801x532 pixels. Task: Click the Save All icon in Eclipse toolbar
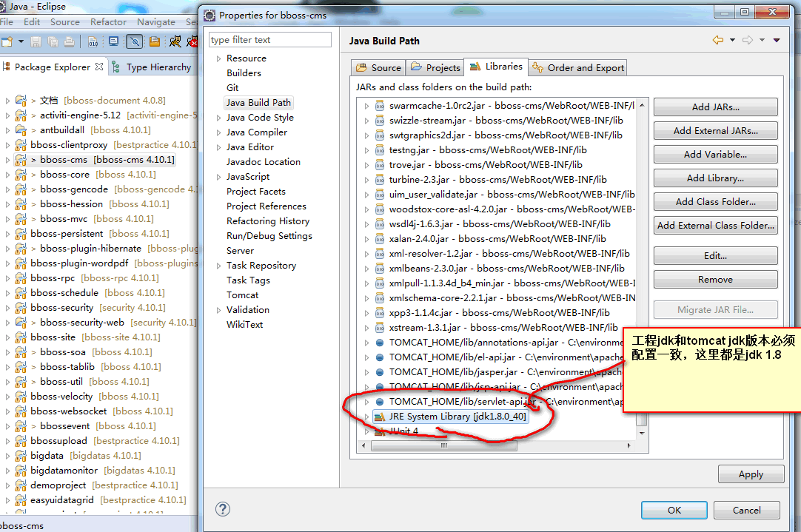[x=53, y=41]
